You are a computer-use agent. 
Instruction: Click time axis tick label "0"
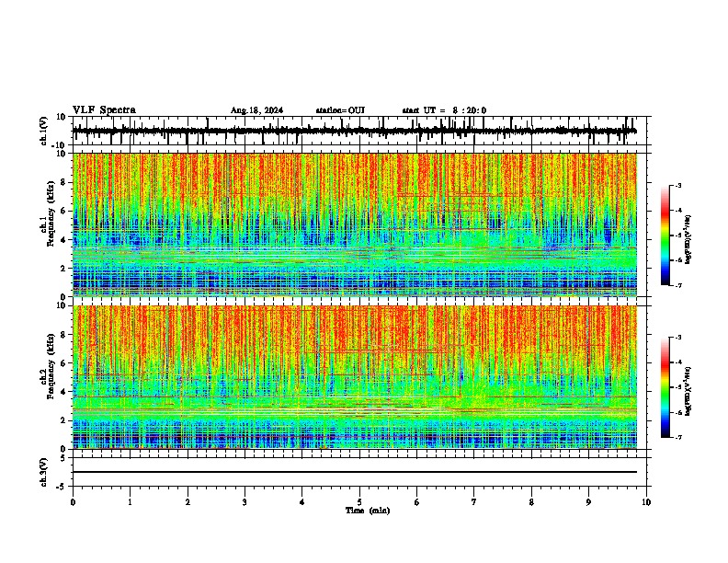tap(73, 502)
